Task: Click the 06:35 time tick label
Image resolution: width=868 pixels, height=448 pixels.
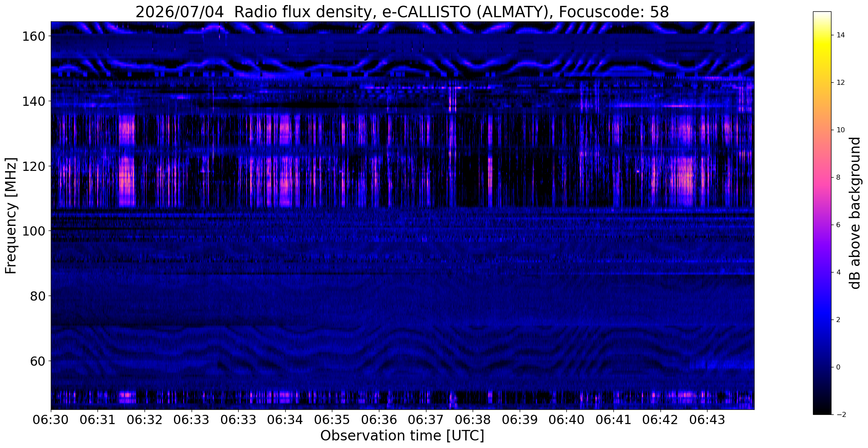Action: 332,420
